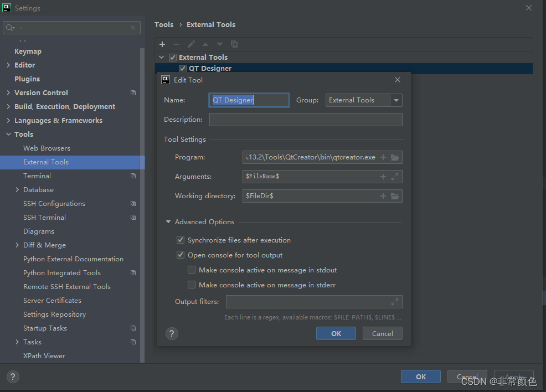The image size is (546, 392).
Task: Collapse Advanced Options section
Action: coord(168,222)
